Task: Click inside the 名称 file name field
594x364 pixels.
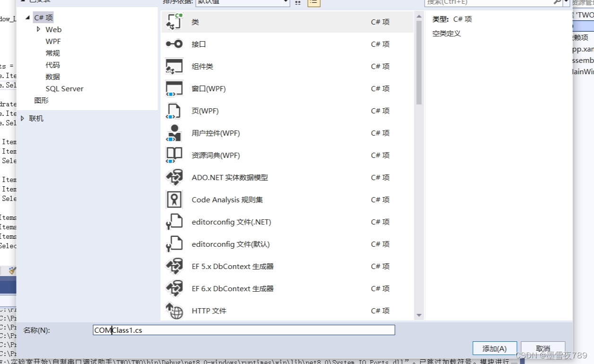Action: (x=236, y=330)
